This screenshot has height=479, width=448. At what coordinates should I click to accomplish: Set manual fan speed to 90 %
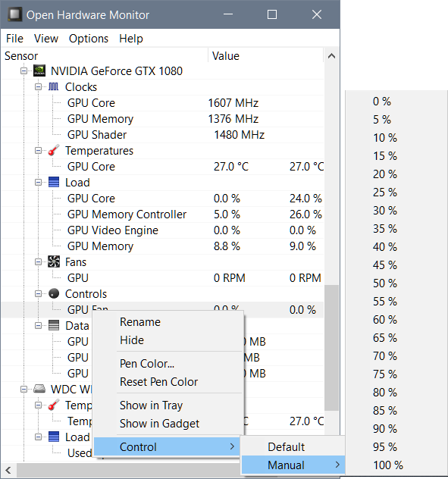(x=396, y=428)
